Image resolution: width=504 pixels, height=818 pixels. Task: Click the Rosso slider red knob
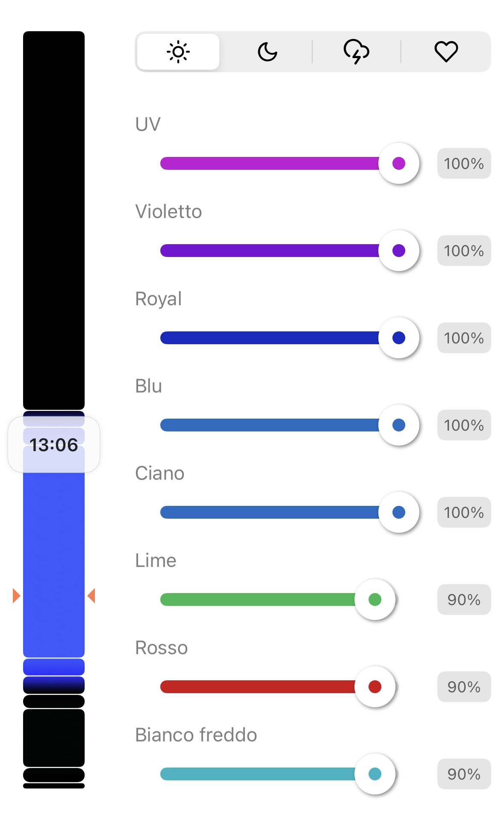[375, 687]
